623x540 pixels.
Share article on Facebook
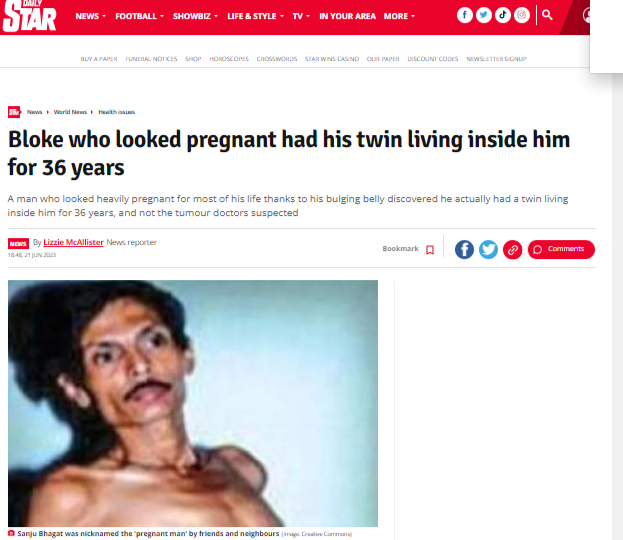(x=464, y=250)
